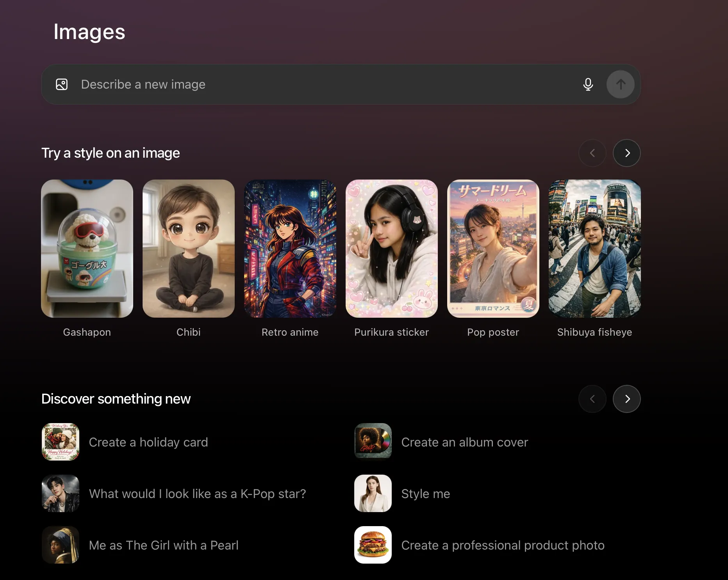
Task: Open the Create a holiday card suggestion
Action: click(148, 442)
